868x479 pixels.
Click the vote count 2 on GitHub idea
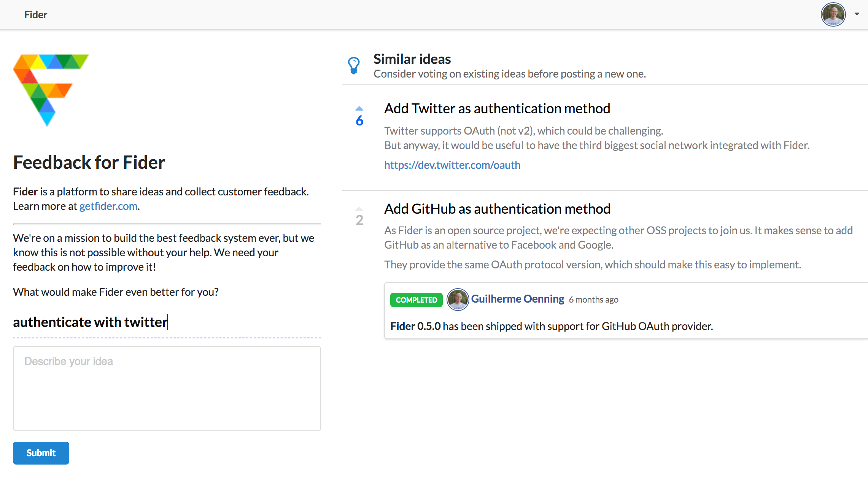[x=359, y=220]
